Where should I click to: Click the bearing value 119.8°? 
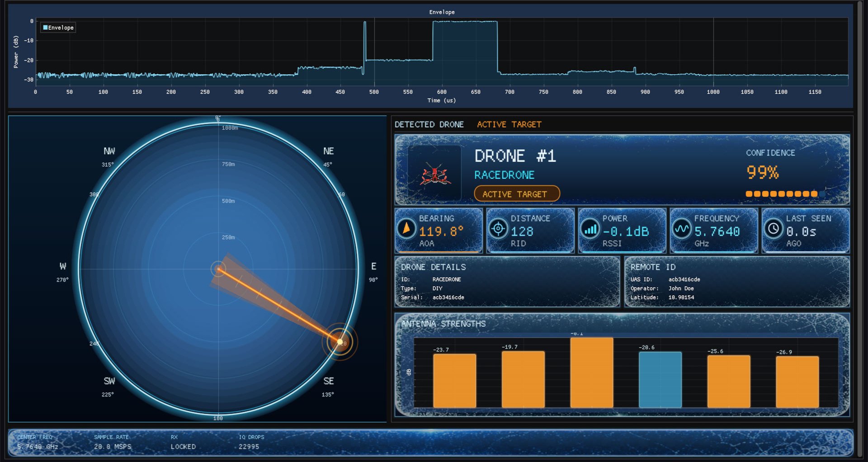(x=441, y=231)
